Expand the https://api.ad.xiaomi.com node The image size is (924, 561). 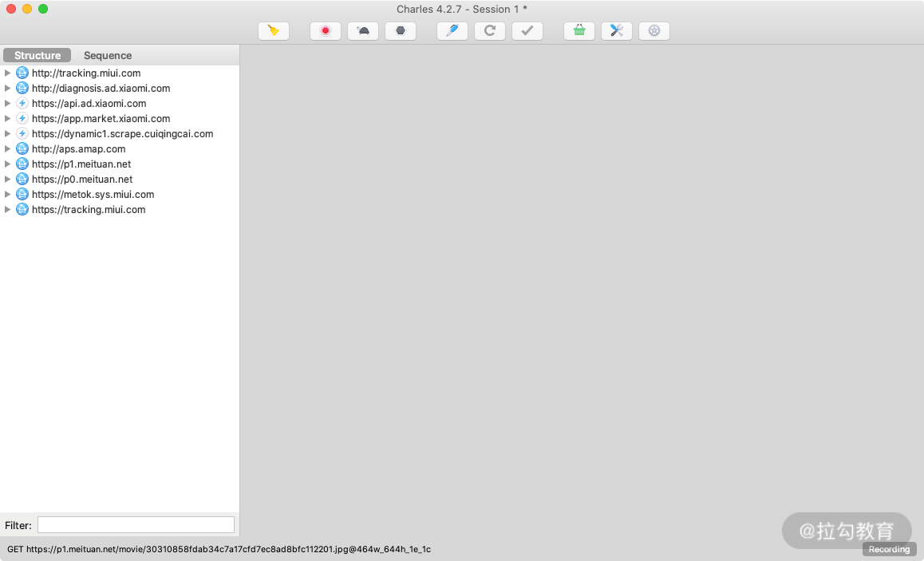[8, 103]
